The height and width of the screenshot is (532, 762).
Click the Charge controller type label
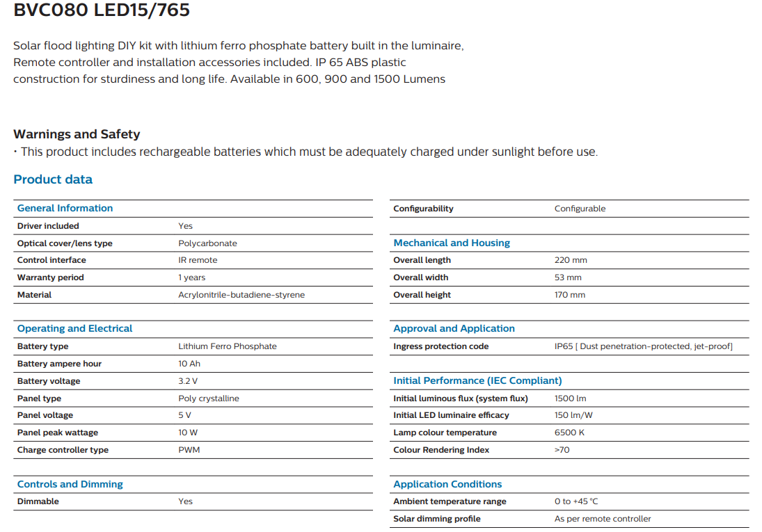(63, 450)
